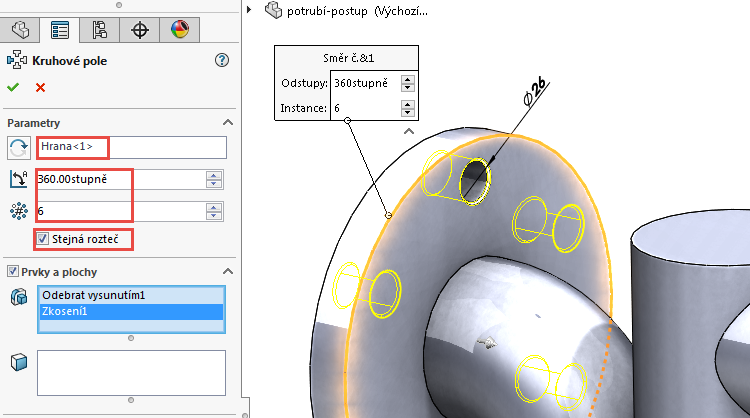Click the potrubí-postup part icon

coord(273,10)
